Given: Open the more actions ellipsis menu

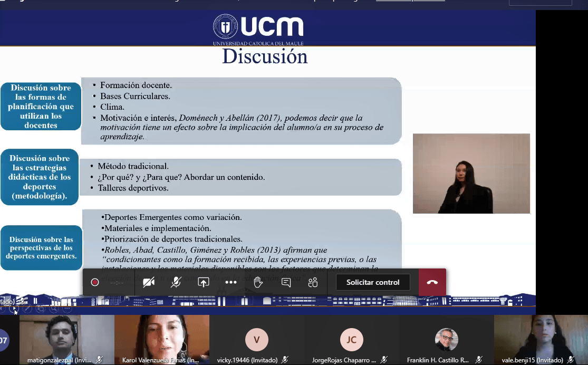Looking at the screenshot, I should (231, 282).
